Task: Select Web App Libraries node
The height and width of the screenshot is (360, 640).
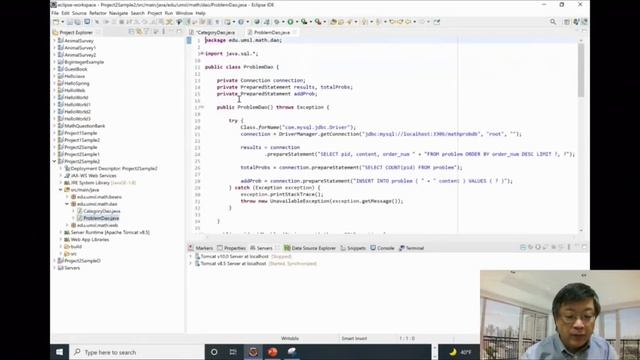Action: click(89, 240)
